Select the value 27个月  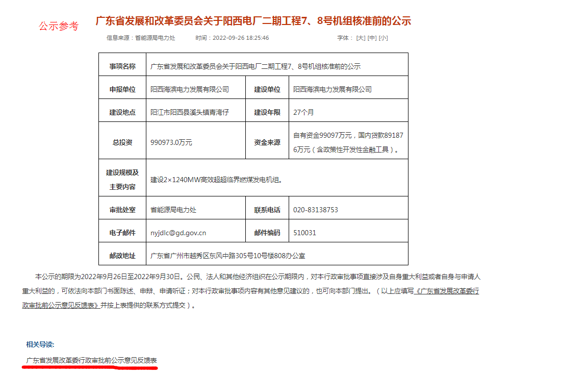click(x=303, y=112)
